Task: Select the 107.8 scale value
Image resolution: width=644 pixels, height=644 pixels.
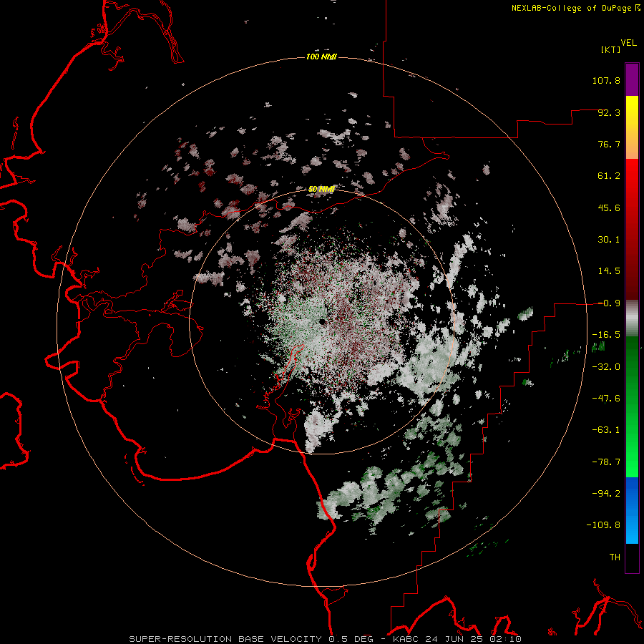Action: point(606,80)
